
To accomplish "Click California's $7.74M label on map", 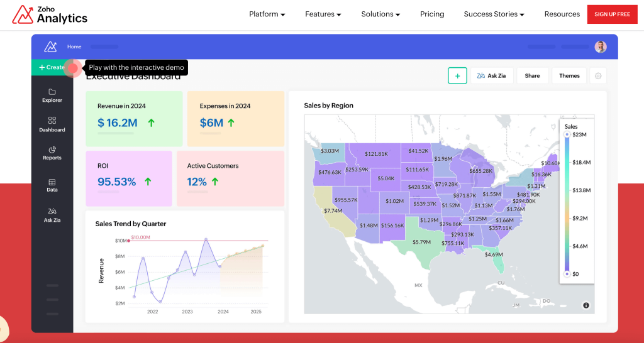I will tap(333, 210).
